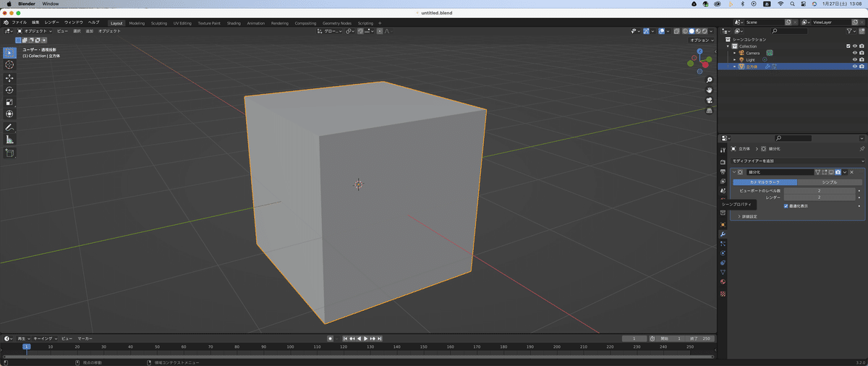Adjust ビューポートのレベル数 value field
This screenshot has width=868, height=366.
click(x=820, y=190)
